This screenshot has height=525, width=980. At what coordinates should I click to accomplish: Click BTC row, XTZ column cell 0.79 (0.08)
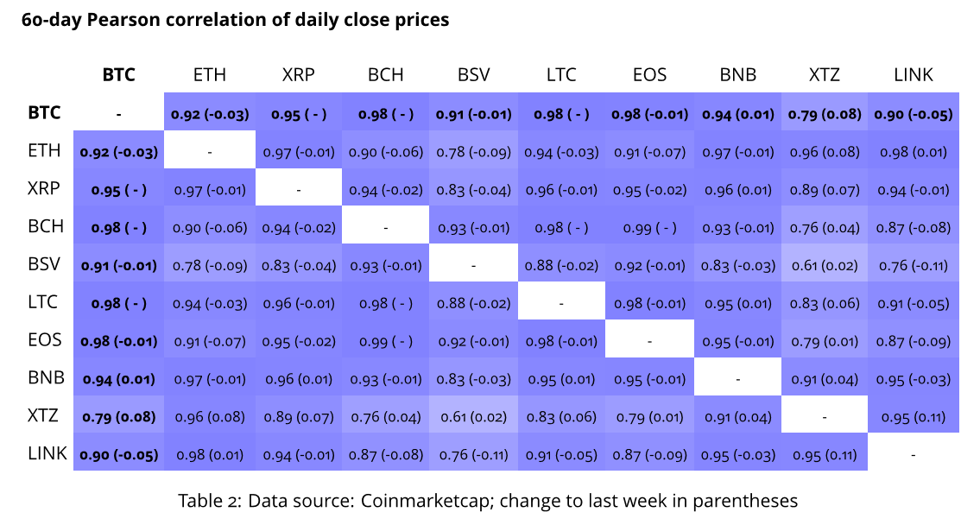(x=825, y=114)
